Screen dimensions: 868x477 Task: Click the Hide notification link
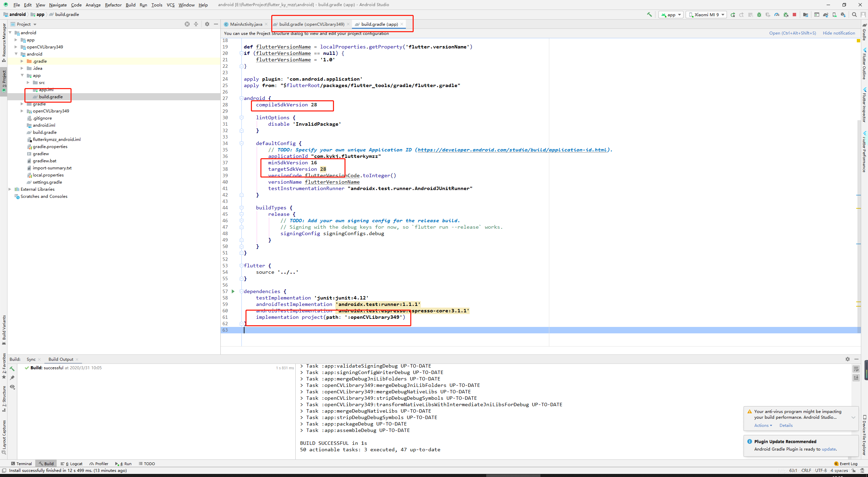(x=839, y=33)
